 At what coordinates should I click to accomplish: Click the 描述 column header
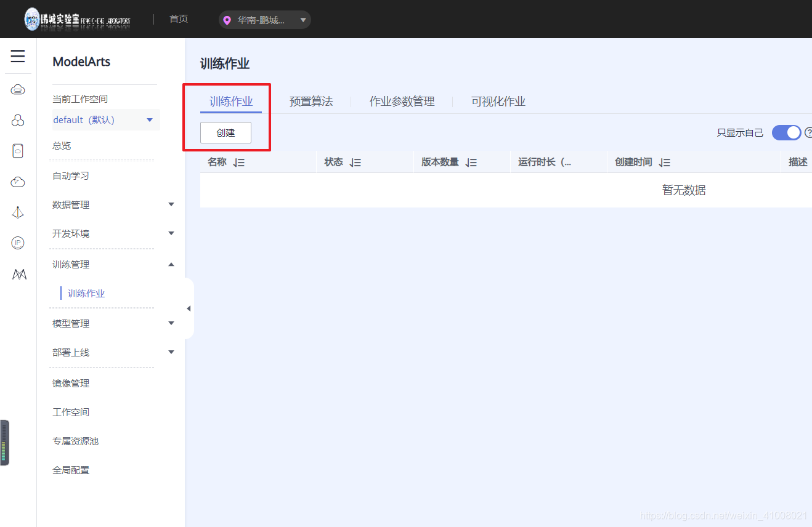point(798,162)
